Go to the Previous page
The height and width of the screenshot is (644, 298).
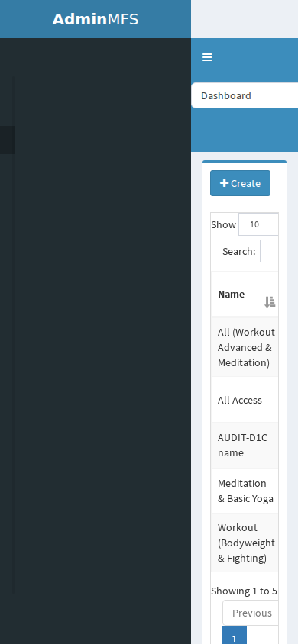[x=251, y=613]
